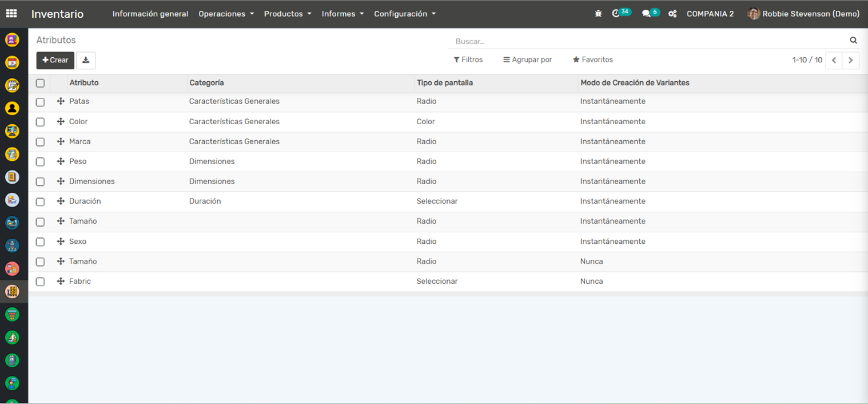Open the Favoritos button
The width and height of the screenshot is (868, 404).
pos(592,60)
